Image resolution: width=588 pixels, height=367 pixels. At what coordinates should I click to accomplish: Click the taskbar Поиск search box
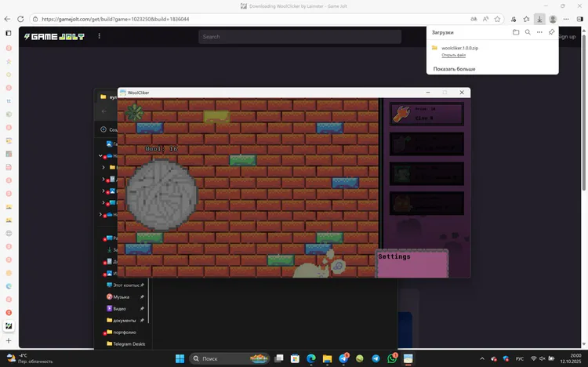[x=230, y=358]
